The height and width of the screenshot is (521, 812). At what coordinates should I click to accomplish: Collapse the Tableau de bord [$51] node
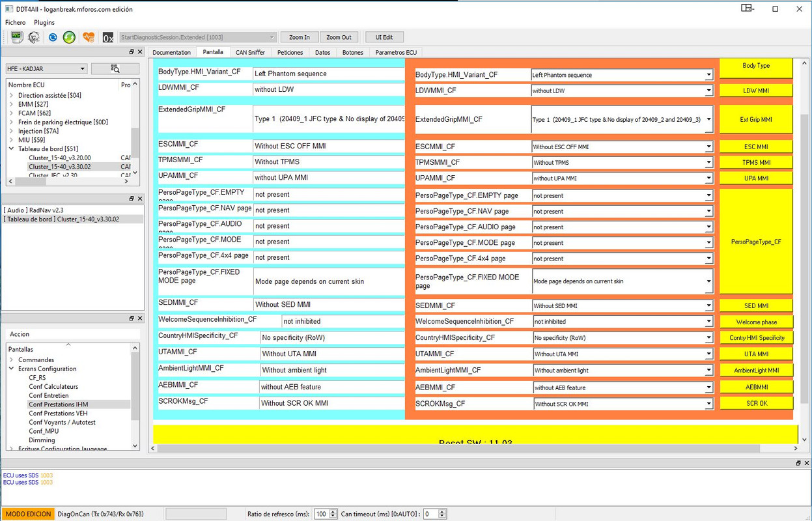coord(12,149)
